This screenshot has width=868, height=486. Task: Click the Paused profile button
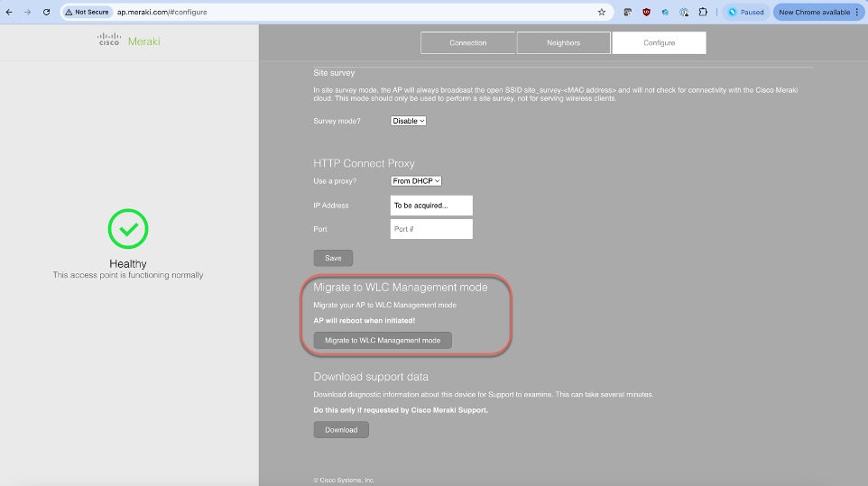(746, 12)
